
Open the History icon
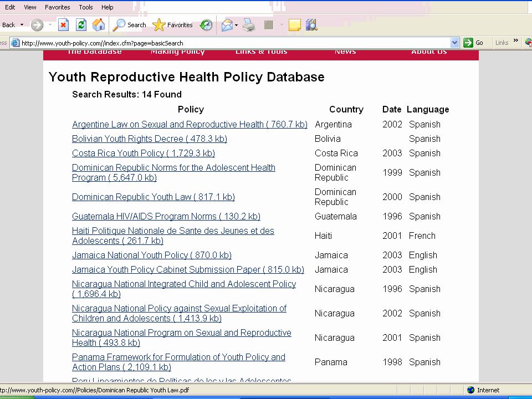point(206,25)
